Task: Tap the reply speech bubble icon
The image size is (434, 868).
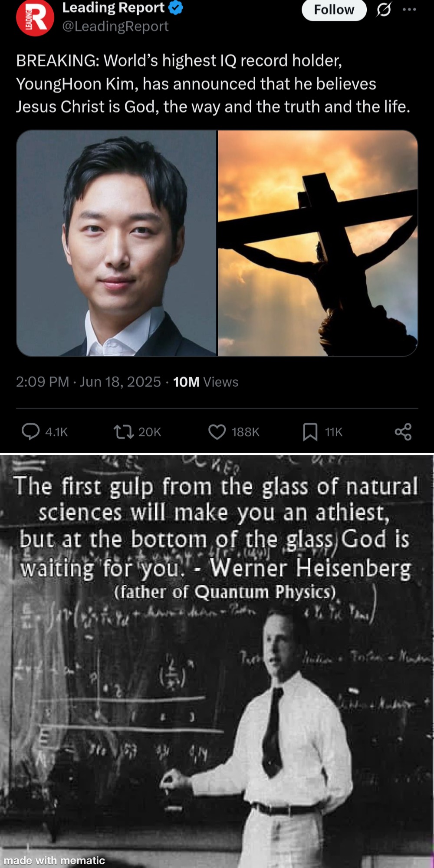Action: pyautogui.click(x=31, y=432)
